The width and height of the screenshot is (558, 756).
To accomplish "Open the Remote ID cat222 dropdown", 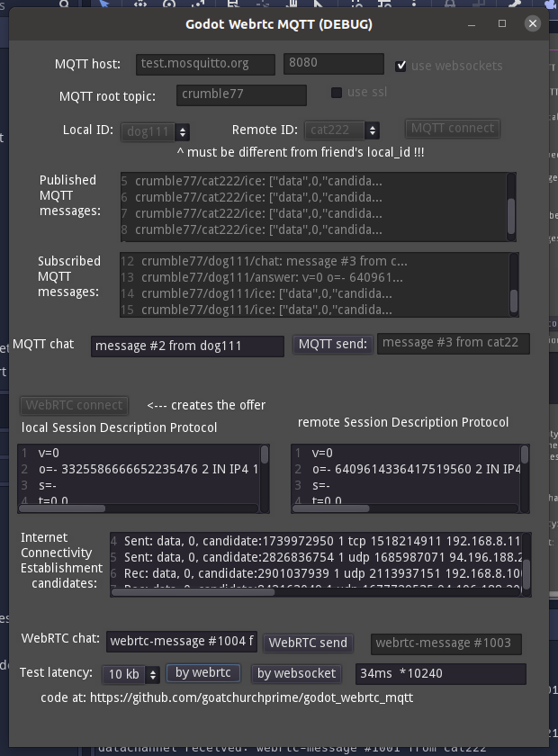I will coord(342,130).
